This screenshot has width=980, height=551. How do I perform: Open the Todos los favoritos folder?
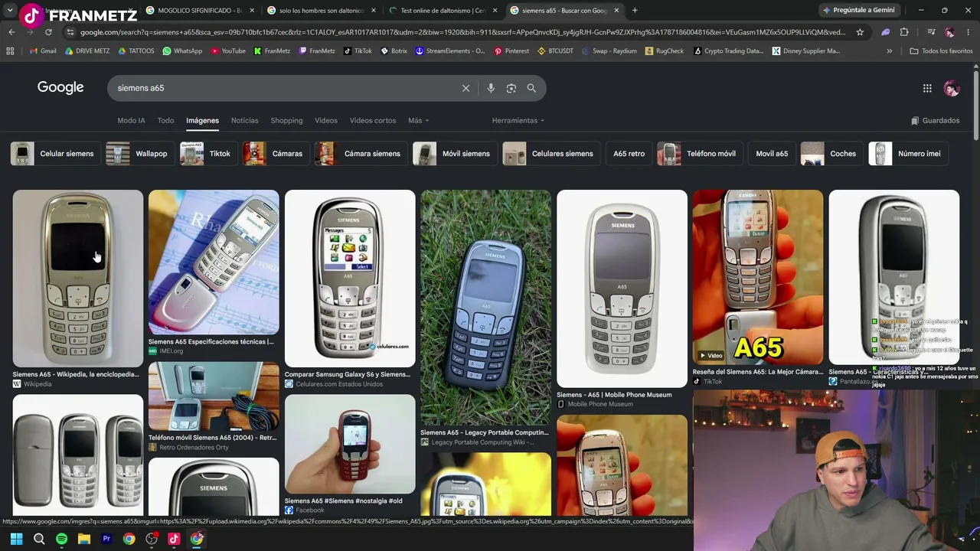click(x=941, y=51)
